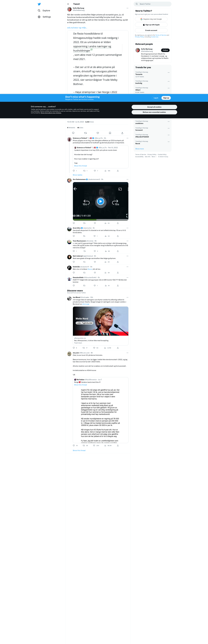
Task: Accept all cookies
Action: (x=154, y=107)
